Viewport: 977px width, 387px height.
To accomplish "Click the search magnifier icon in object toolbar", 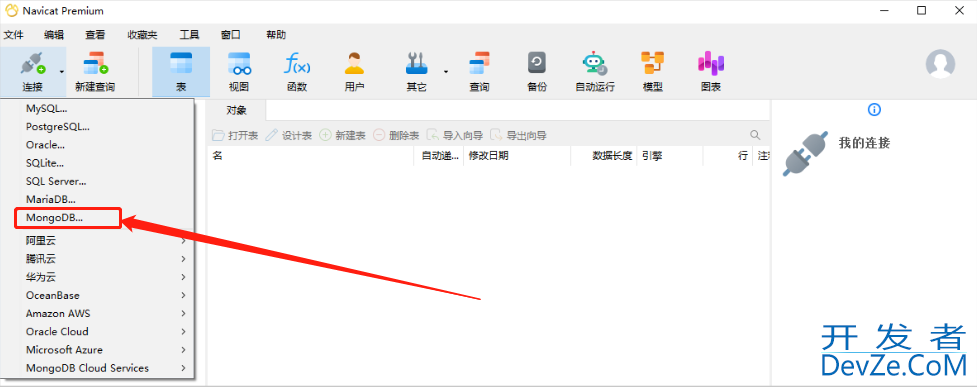I will click(755, 135).
